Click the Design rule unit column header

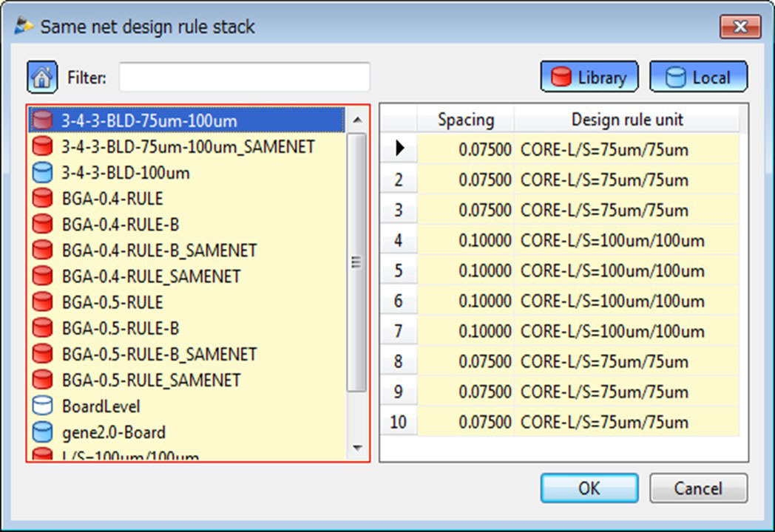(x=626, y=119)
